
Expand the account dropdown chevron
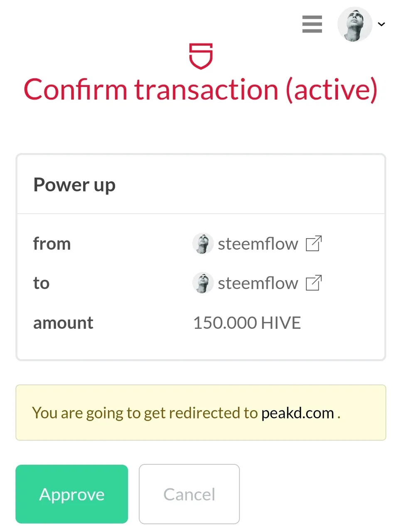click(x=381, y=24)
